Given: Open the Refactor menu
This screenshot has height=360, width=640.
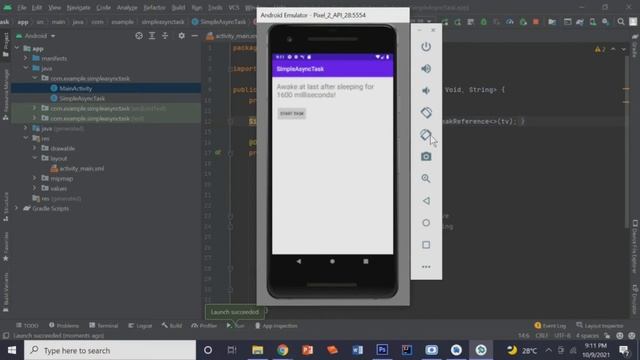Looking at the screenshot, I should click(154, 7).
